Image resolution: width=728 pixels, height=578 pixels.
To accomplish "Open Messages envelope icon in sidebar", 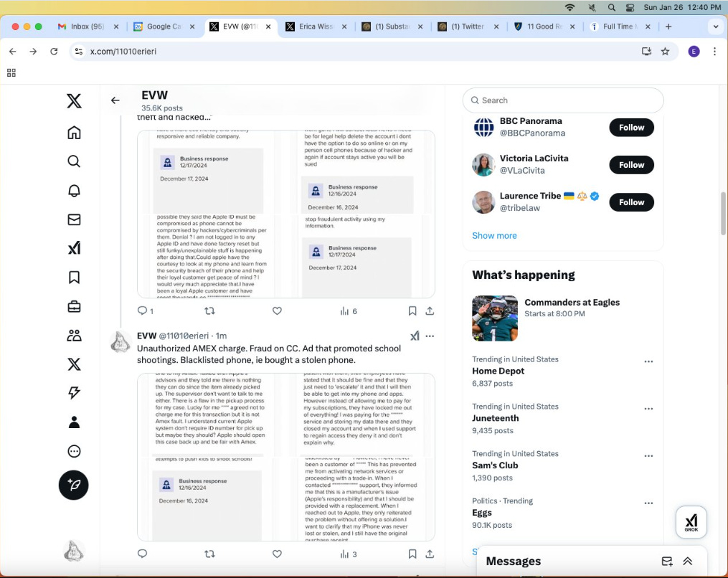I will coord(74,219).
